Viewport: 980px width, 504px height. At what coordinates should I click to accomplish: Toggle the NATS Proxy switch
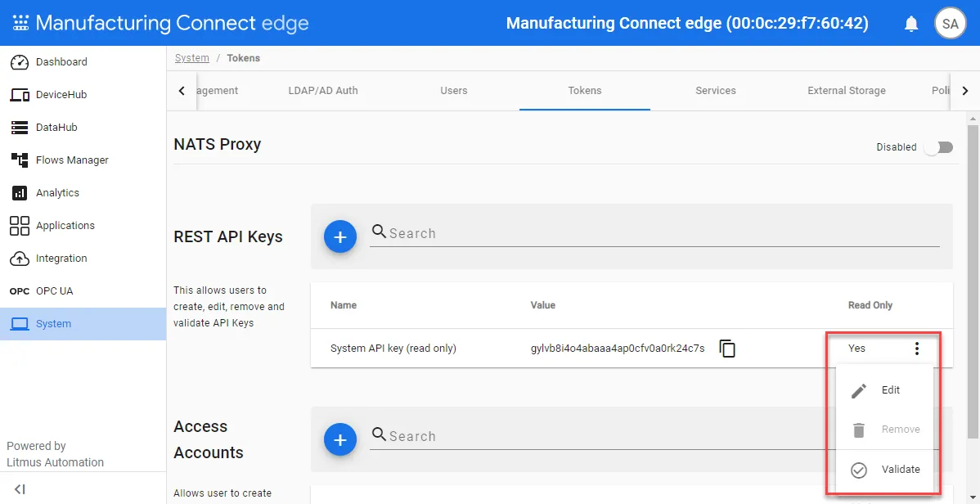(x=939, y=147)
